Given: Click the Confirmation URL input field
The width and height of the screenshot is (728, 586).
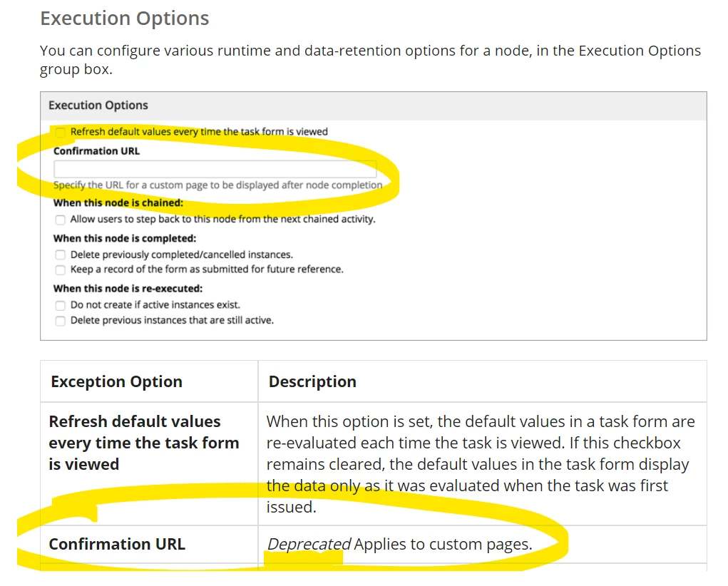Looking at the screenshot, I should click(x=215, y=168).
